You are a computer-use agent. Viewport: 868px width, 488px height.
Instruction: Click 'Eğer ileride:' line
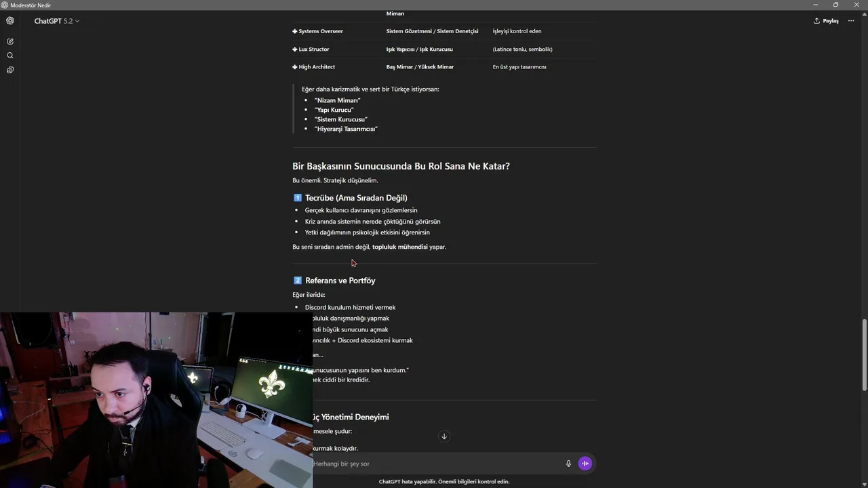pos(309,295)
